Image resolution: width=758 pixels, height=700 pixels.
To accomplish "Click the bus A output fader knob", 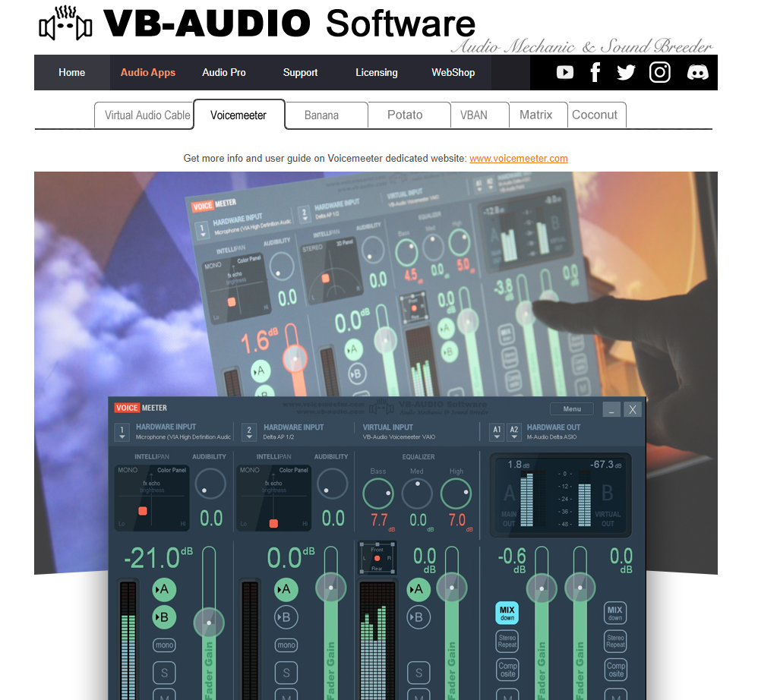I will 542,588.
